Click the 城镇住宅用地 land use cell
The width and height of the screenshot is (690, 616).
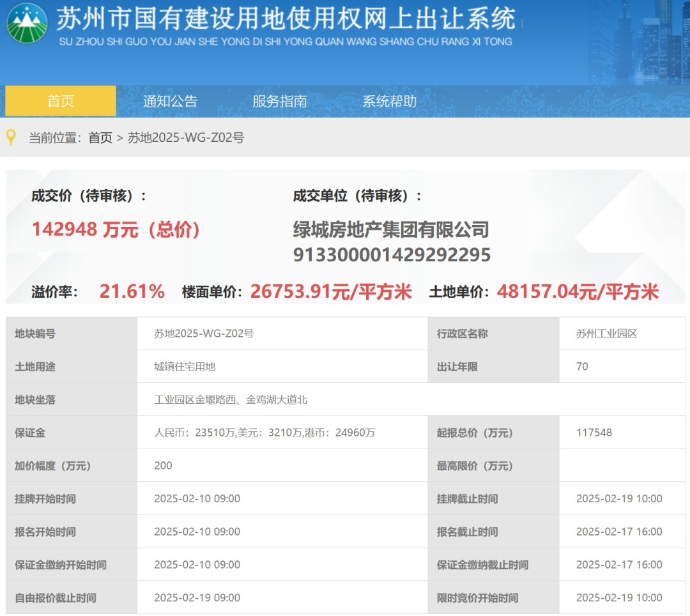185,367
